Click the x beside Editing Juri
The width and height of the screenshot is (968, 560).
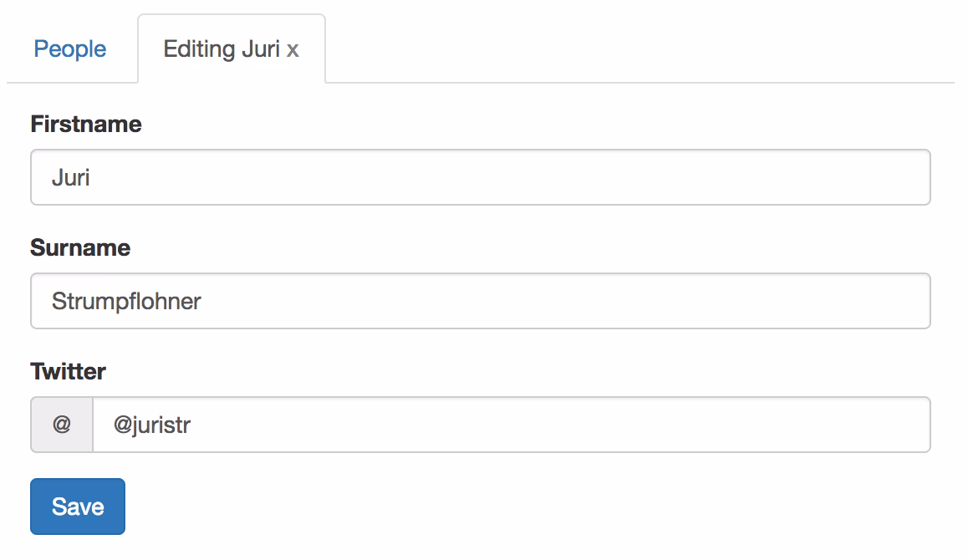[x=293, y=50]
